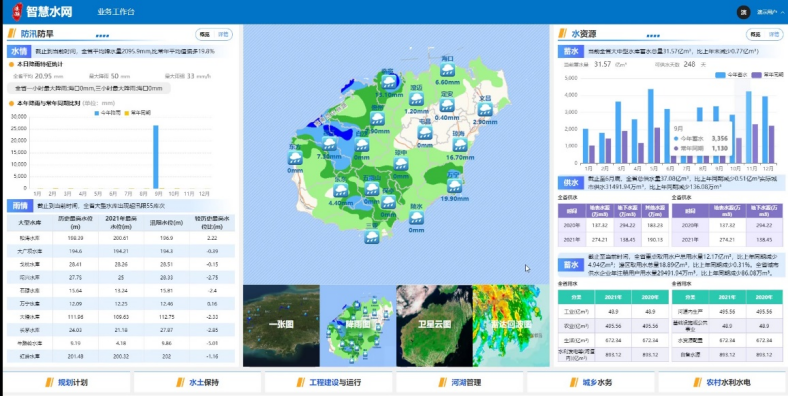
Task: Click the Dongfang rain icon on map
Action: tap(295, 158)
